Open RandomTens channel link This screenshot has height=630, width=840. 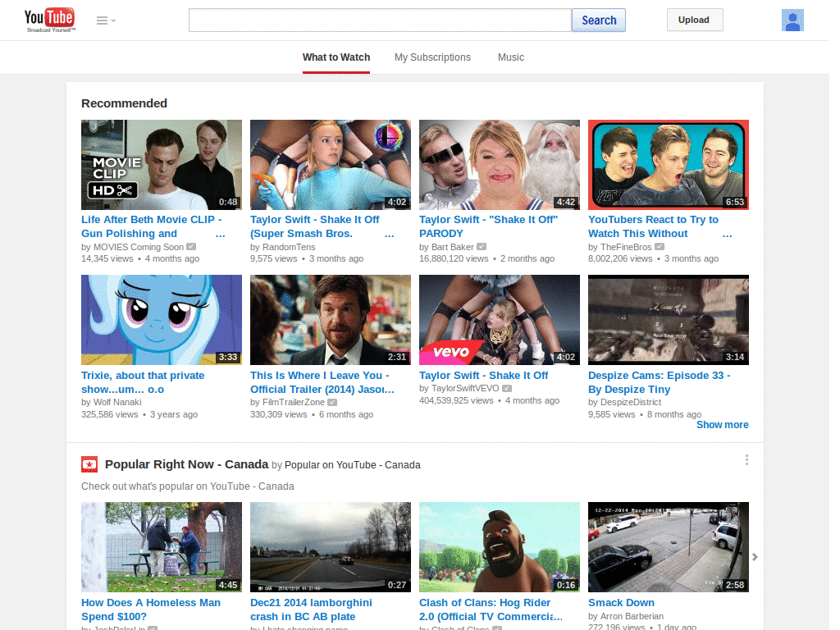tap(289, 247)
